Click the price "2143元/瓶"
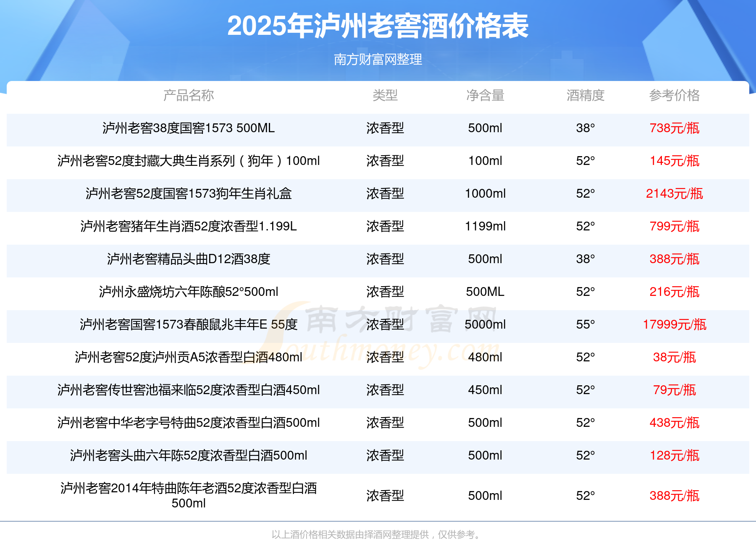This screenshot has width=756, height=541. tap(675, 193)
